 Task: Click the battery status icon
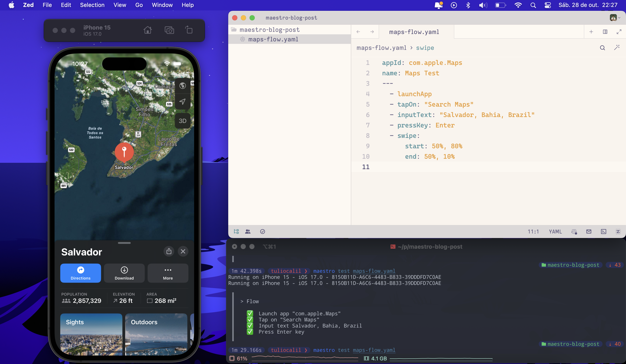coord(501,5)
